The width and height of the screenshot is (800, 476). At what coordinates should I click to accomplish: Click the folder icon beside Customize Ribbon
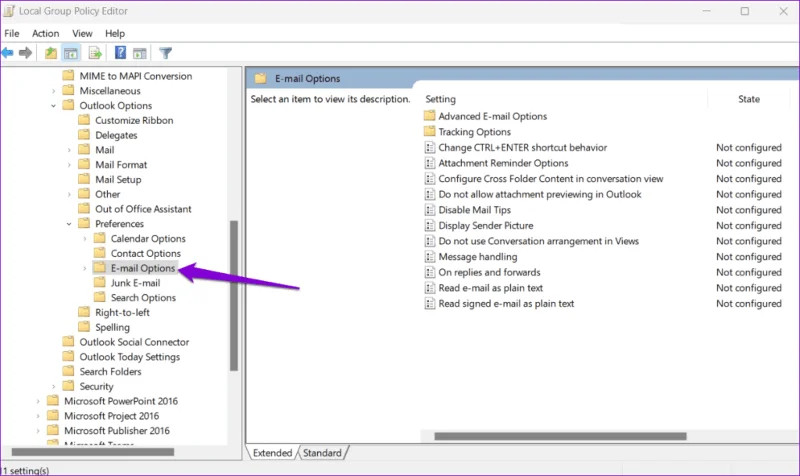84,120
